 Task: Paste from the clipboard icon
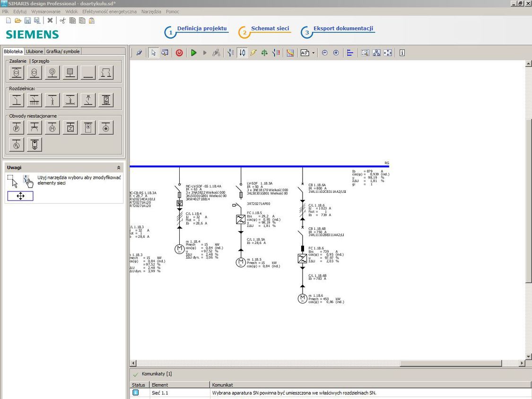[x=92, y=20]
